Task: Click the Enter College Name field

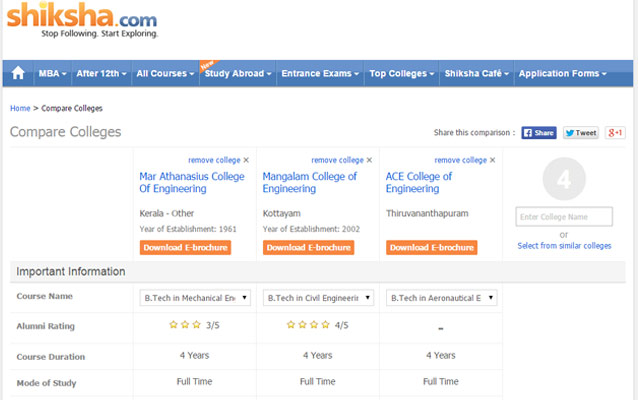Action: pyautogui.click(x=564, y=217)
